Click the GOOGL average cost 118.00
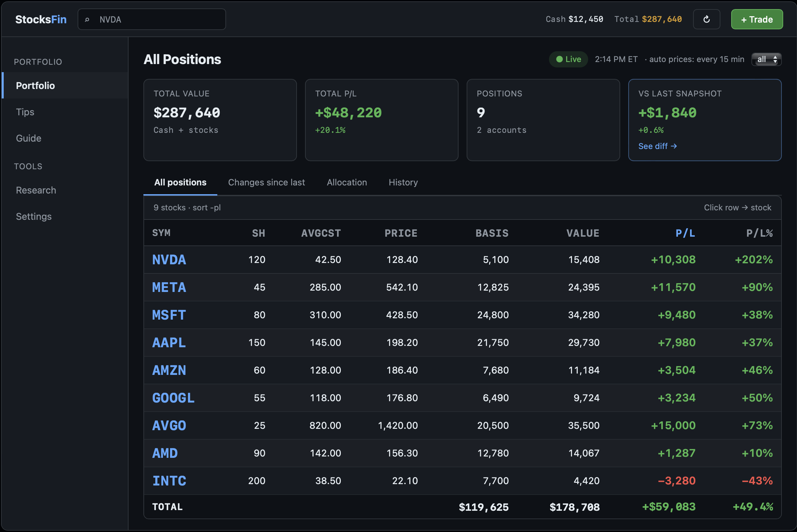This screenshot has width=797, height=532. [x=325, y=397]
